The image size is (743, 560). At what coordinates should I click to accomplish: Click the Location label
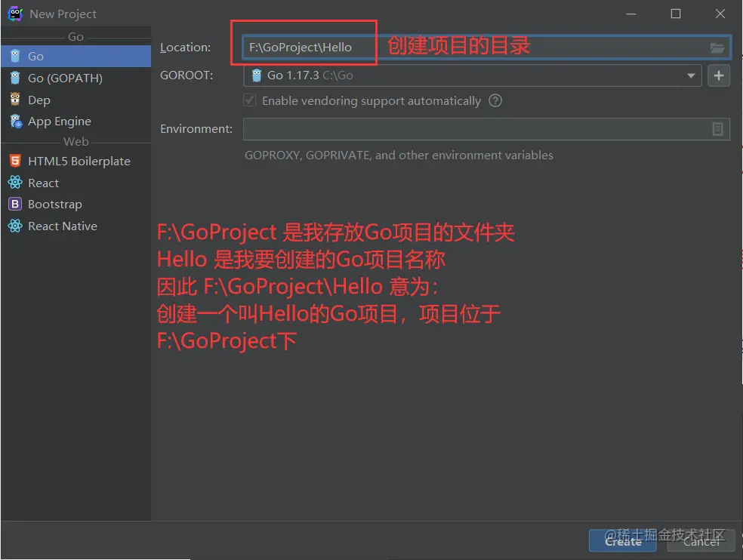(185, 48)
